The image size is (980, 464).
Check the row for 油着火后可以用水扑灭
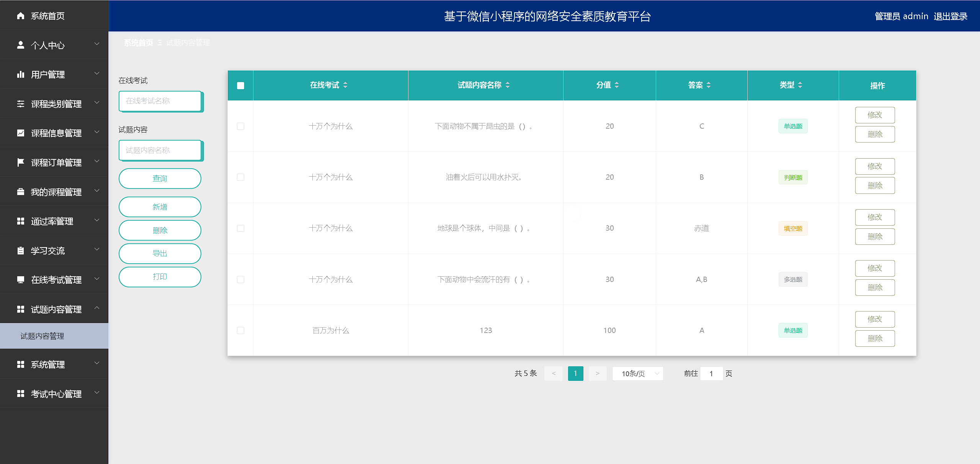tap(240, 177)
